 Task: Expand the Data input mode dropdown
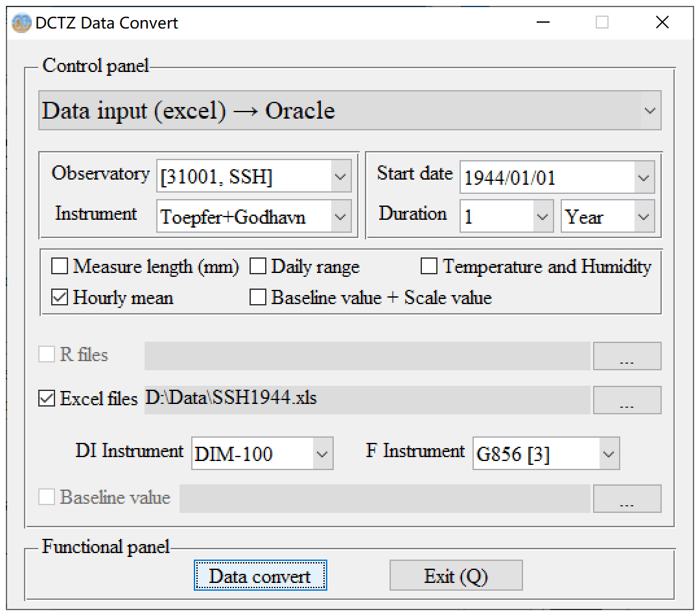click(x=649, y=111)
